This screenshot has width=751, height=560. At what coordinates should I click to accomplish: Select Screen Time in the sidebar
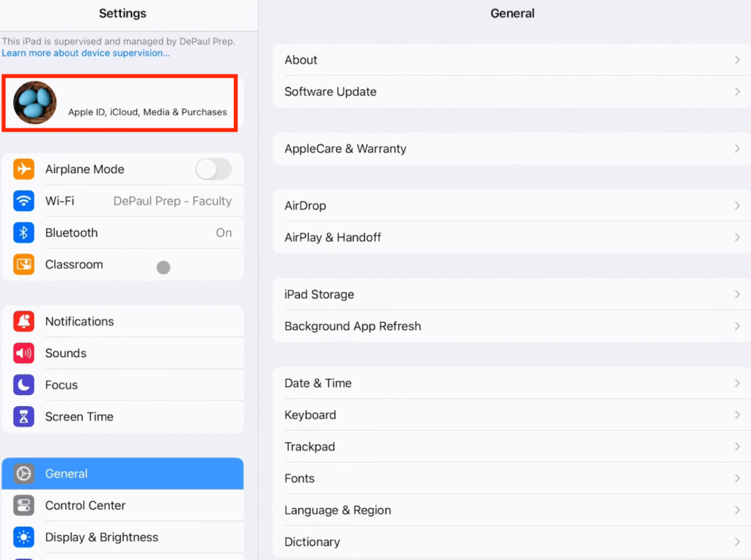click(122, 416)
